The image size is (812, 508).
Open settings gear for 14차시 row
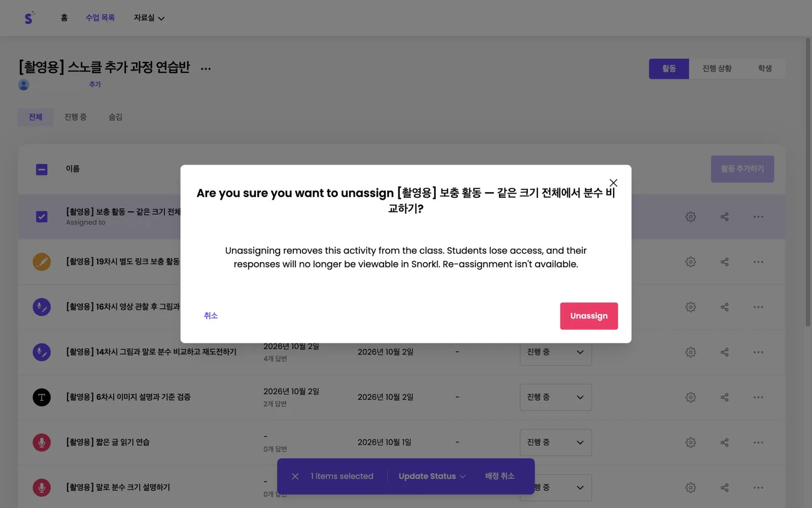[690, 352]
